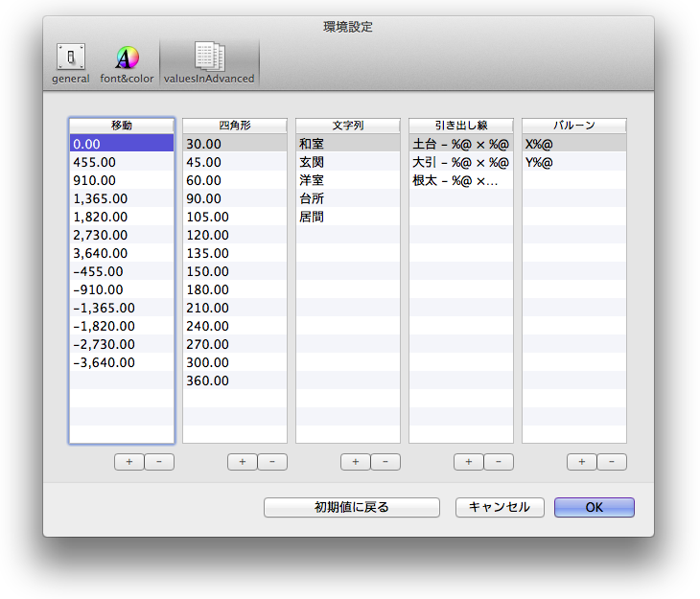Delete an item from the 引き出し線 list
The height and width of the screenshot is (599, 700).
tap(499, 462)
